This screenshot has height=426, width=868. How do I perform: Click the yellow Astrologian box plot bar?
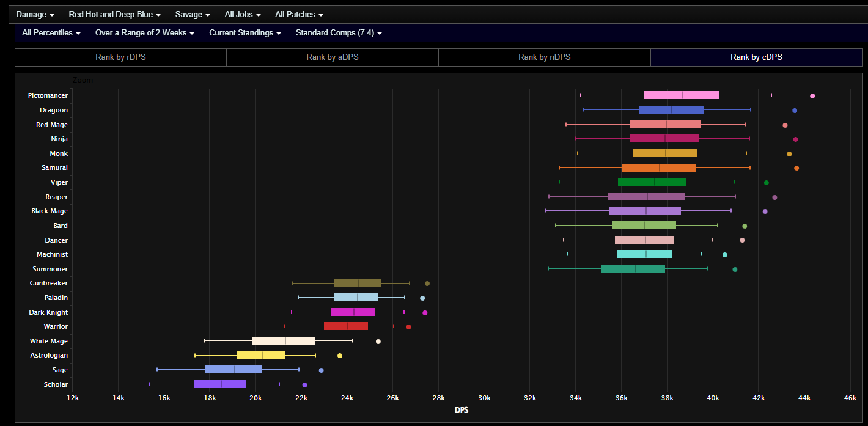pyautogui.click(x=260, y=355)
